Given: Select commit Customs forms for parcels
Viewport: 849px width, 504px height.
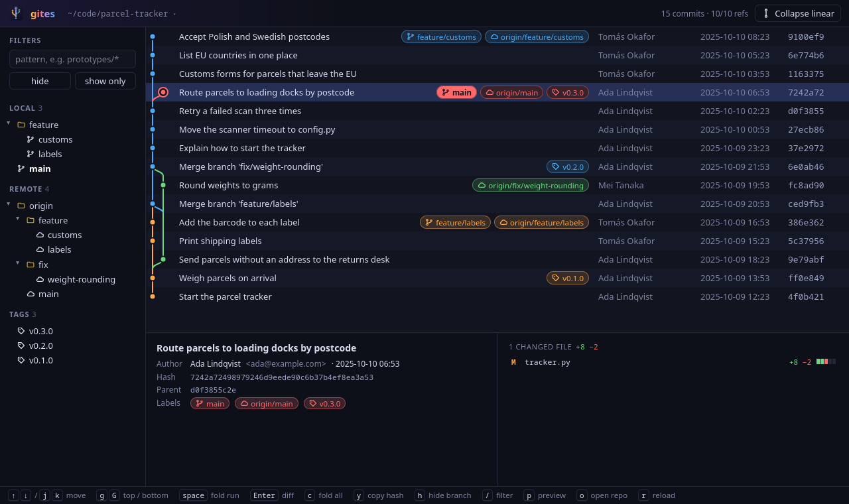Looking at the screenshot, I should (497, 74).
